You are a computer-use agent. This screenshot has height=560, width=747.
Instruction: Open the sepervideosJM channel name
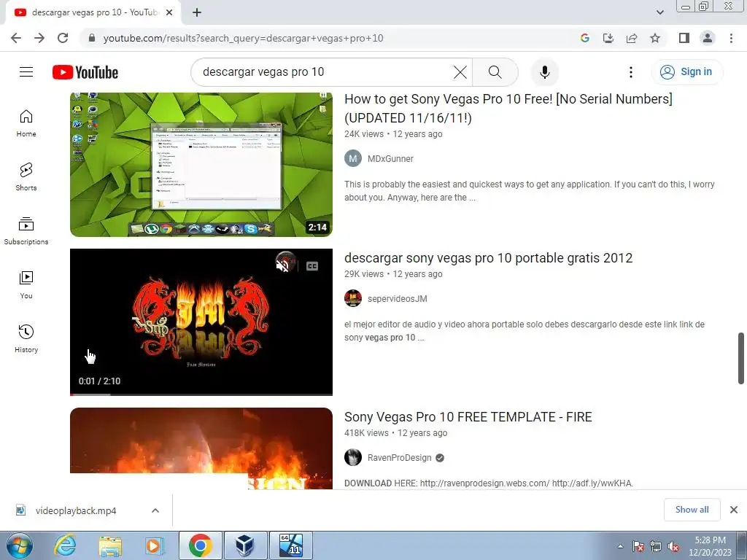398,298
